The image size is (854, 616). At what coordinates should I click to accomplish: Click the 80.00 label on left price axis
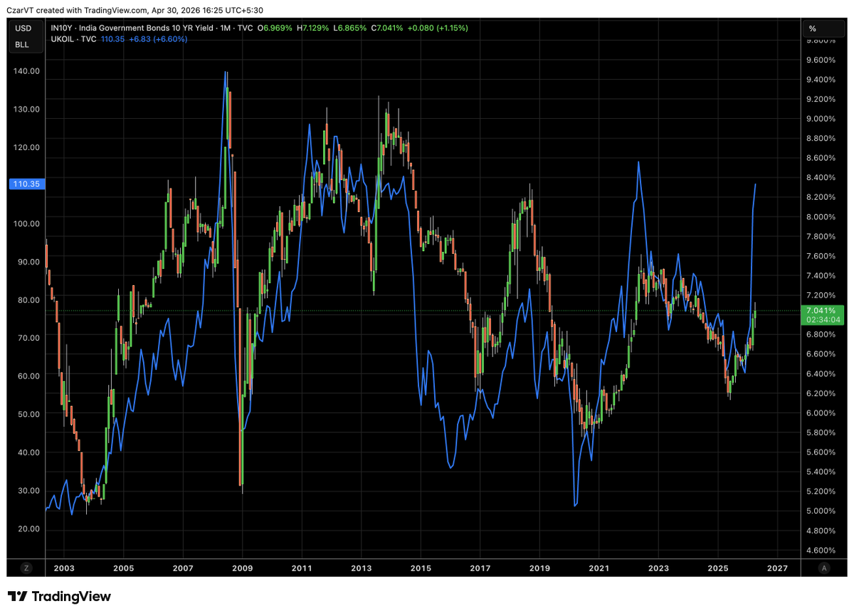coord(28,300)
